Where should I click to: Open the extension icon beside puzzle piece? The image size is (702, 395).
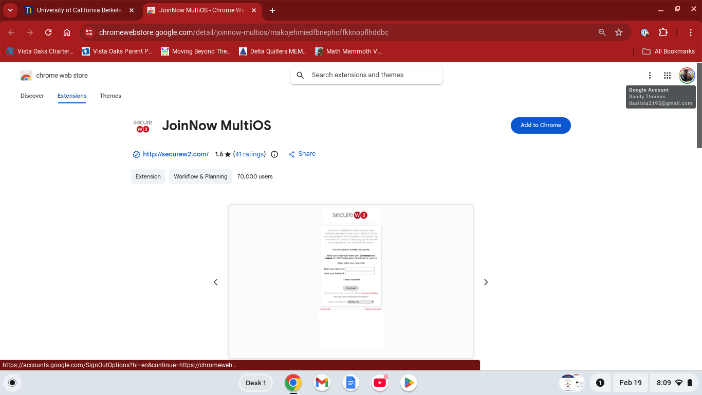tap(645, 32)
